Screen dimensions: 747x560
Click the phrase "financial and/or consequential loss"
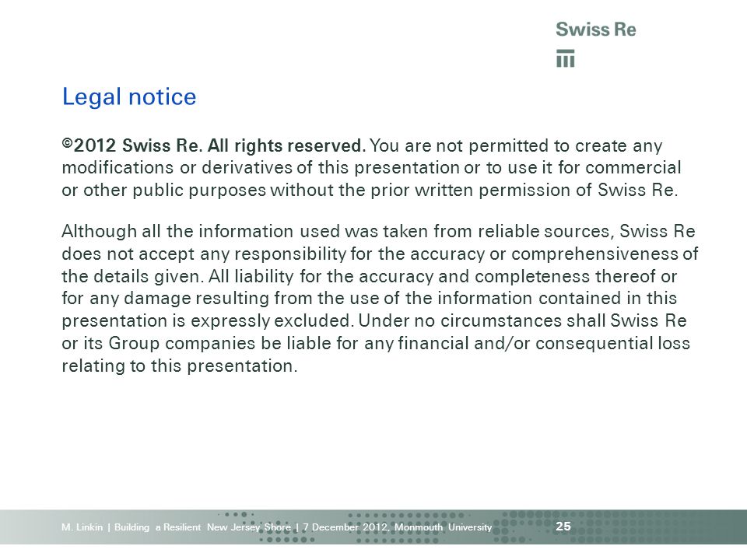(x=544, y=343)
